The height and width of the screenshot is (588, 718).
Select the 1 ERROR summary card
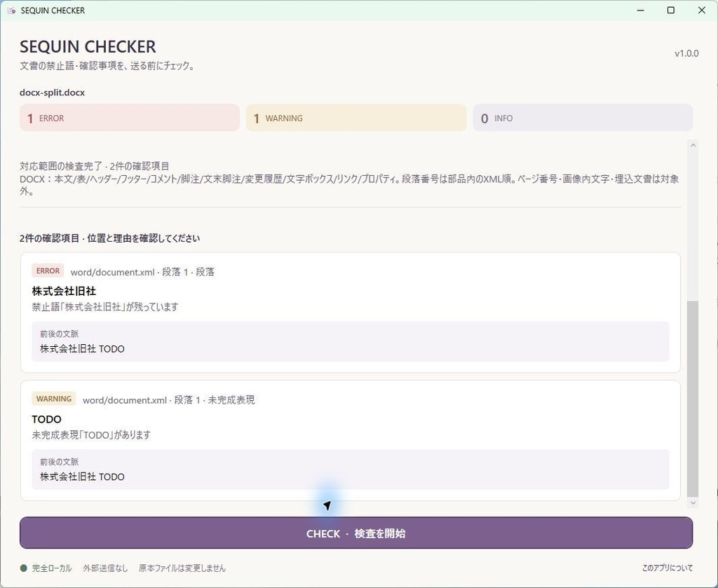(130, 118)
